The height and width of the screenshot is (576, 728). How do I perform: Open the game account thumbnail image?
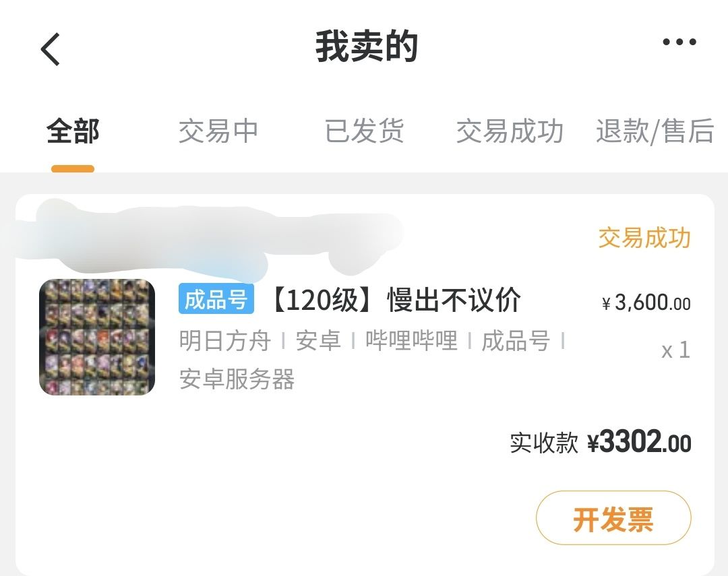97,337
